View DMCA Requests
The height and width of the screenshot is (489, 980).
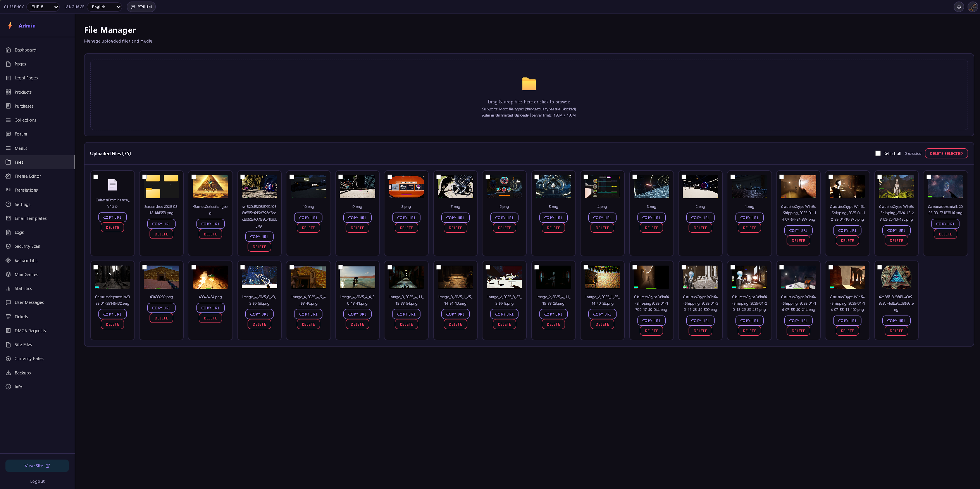[x=30, y=331]
